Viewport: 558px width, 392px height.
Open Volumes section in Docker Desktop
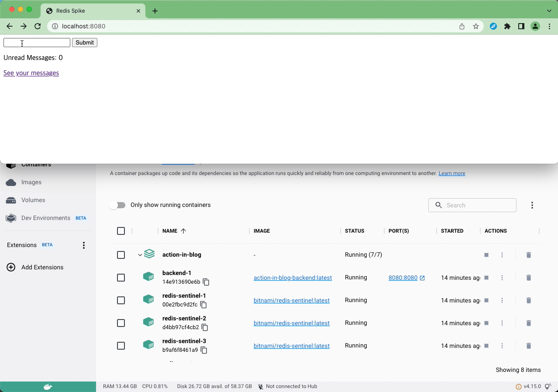[x=33, y=200]
